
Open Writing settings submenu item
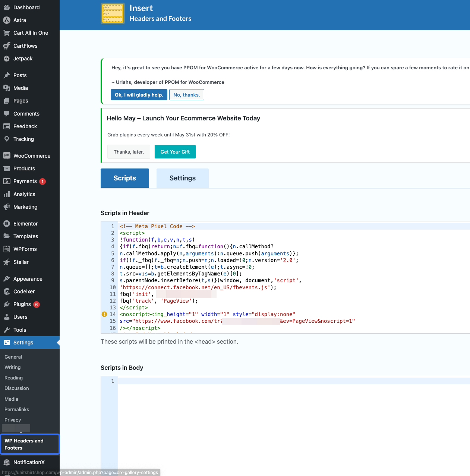(x=13, y=367)
